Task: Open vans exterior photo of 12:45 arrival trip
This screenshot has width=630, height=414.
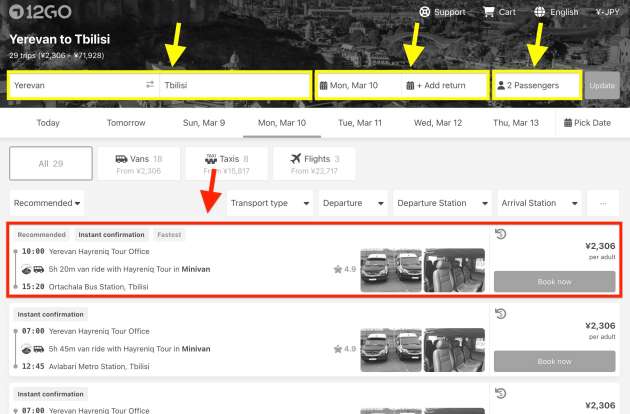Action: click(391, 350)
